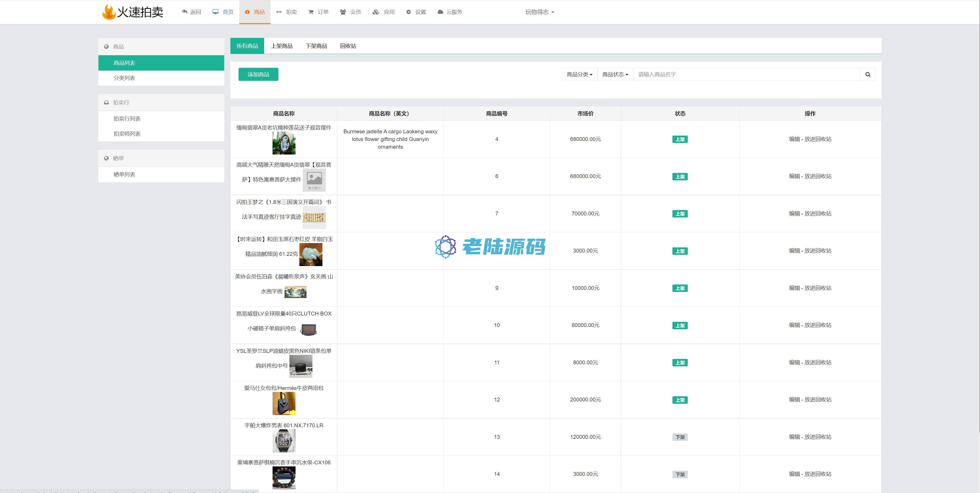The image size is (980, 493).
Task: Click the 和田玉 jade stone thumbnail
Action: click(x=311, y=254)
